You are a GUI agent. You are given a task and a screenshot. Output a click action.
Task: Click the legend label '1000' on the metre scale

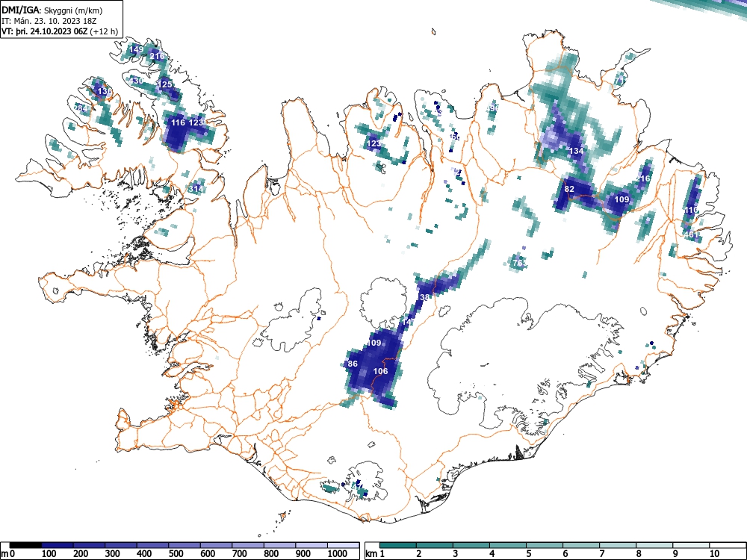pos(338,554)
